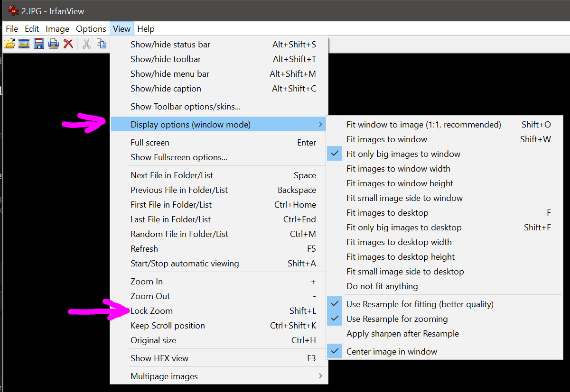Uncheck Center image in window

(x=445, y=352)
